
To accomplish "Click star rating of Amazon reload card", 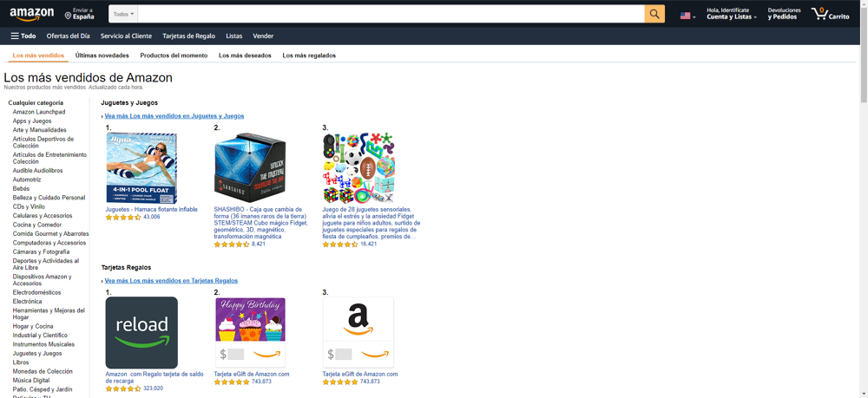I will tap(123, 388).
